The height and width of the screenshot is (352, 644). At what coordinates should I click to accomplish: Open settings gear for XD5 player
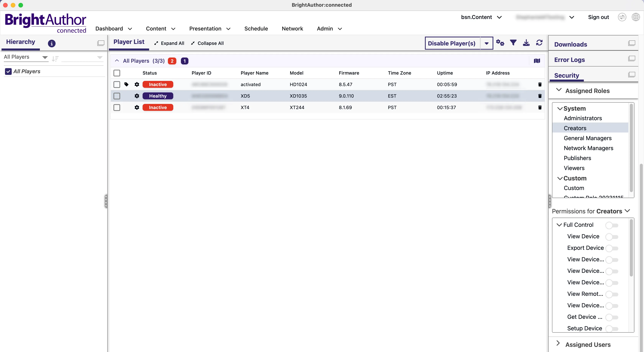(137, 96)
